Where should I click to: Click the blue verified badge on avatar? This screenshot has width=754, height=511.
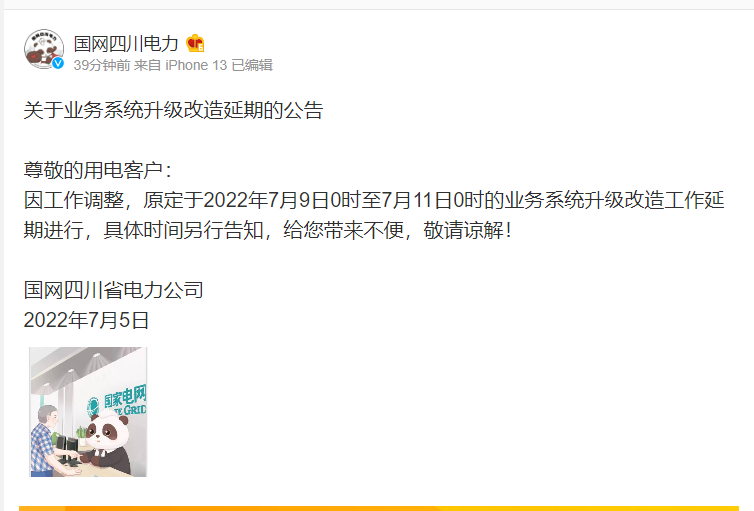[58, 63]
